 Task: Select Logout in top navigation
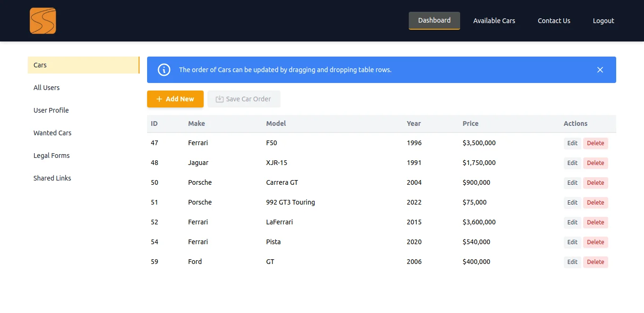pos(603,21)
